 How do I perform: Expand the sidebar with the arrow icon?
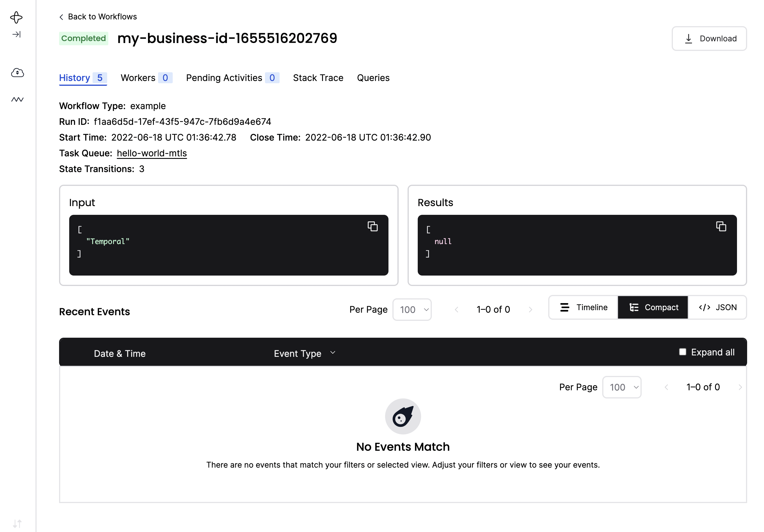(16, 34)
